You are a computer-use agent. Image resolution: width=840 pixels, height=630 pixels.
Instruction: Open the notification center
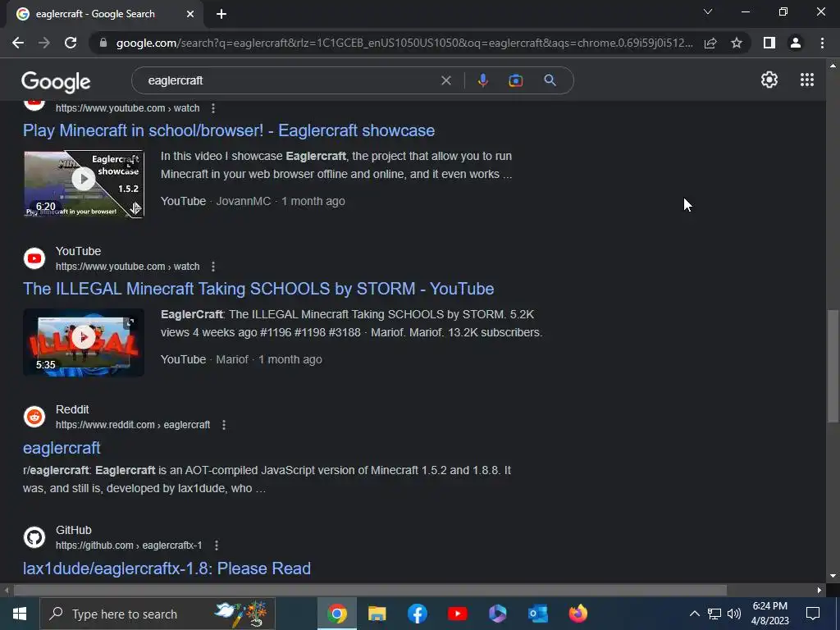tap(813, 614)
